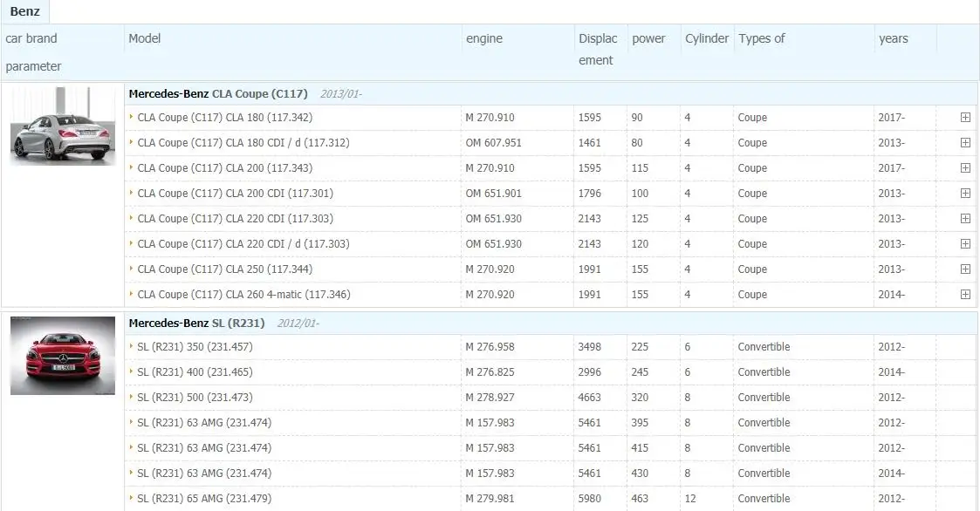Expand the CLA 250 (117.344) row plus icon
Image resolution: width=980 pixels, height=511 pixels.
click(965, 269)
